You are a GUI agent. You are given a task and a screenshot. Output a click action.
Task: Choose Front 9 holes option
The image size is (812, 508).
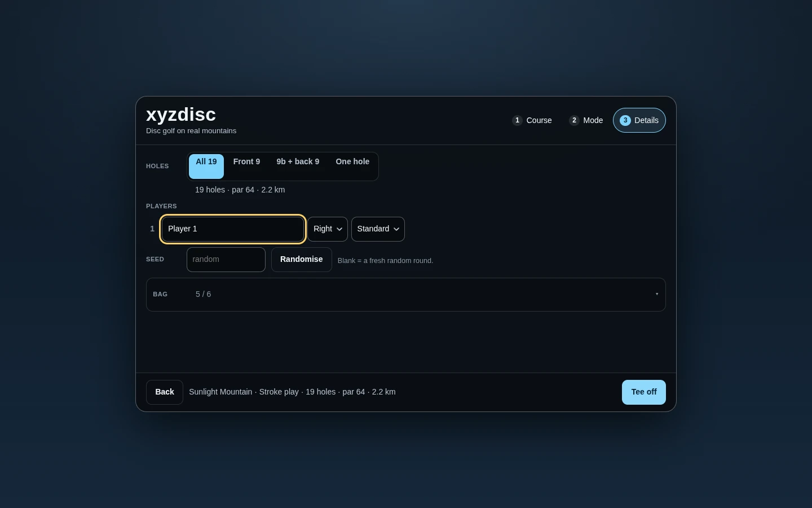pos(246,167)
